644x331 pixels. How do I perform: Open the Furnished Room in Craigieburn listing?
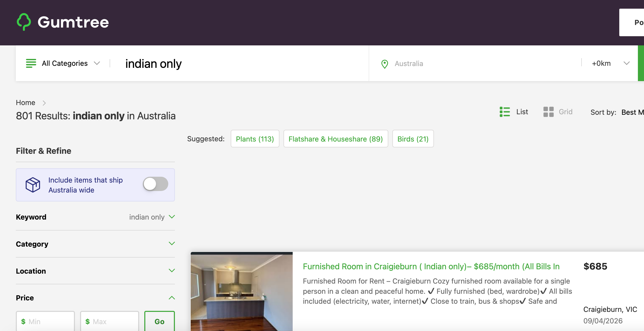[x=431, y=266]
